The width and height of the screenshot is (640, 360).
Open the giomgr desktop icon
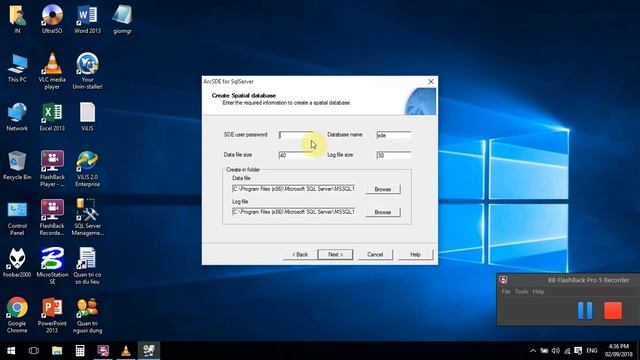click(122, 18)
